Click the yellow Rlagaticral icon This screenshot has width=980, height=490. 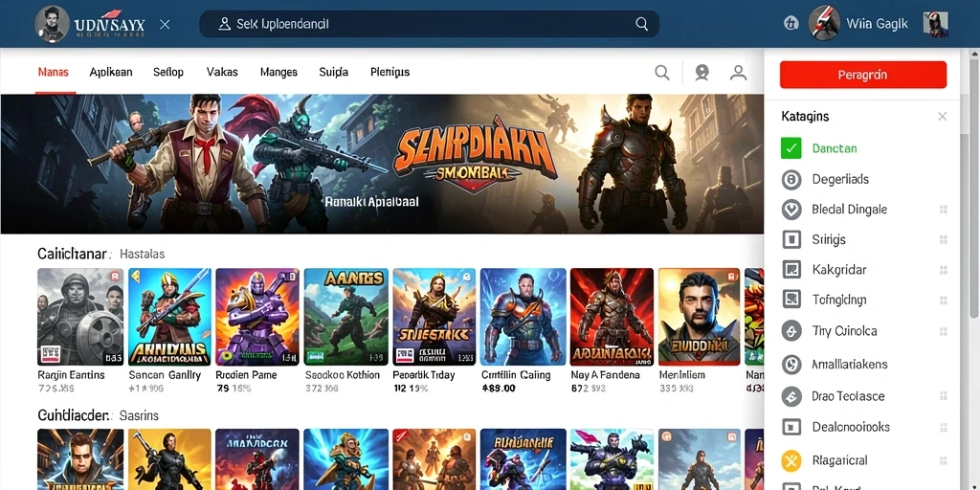click(791, 461)
